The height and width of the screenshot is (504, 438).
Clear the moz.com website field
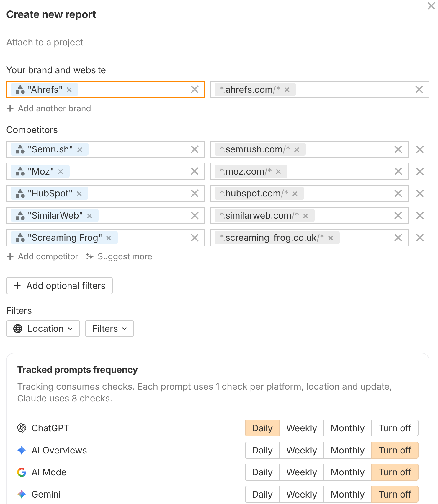pyautogui.click(x=398, y=171)
